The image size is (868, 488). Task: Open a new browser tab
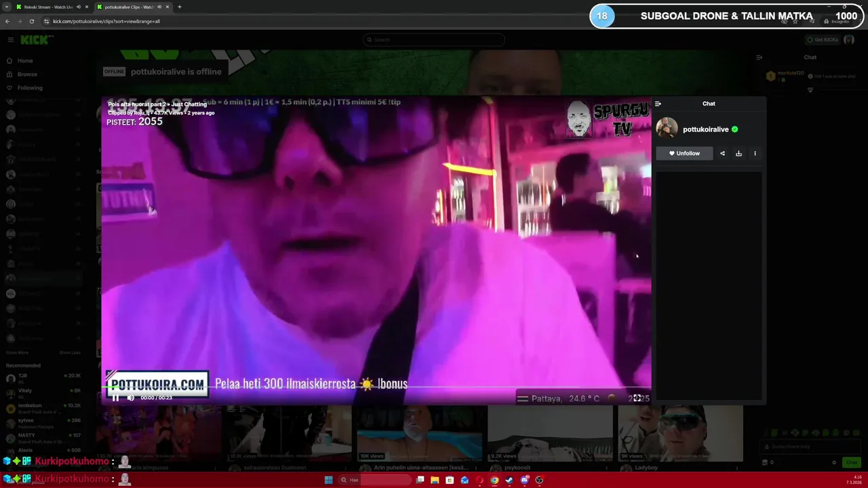[180, 7]
